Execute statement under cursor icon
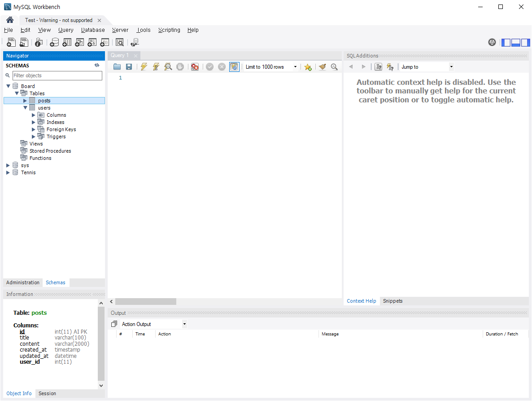This screenshot has height=401, width=532. point(156,67)
